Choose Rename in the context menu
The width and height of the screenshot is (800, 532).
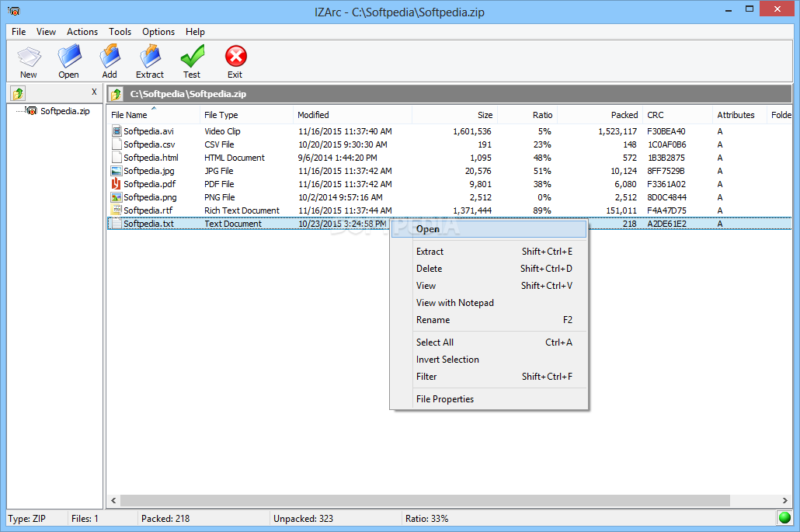[489, 320]
